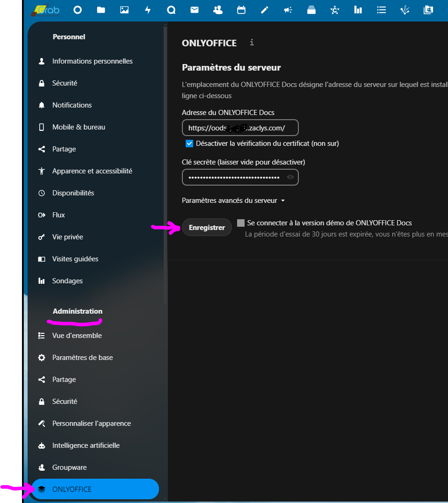Viewport: 448px width, 503px height.
Task: Open the Calendar app icon
Action: click(241, 10)
